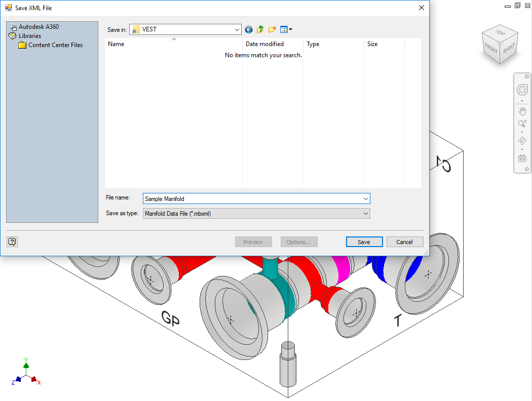Select the Pan hand tool
The image size is (532, 401).
pyautogui.click(x=522, y=111)
